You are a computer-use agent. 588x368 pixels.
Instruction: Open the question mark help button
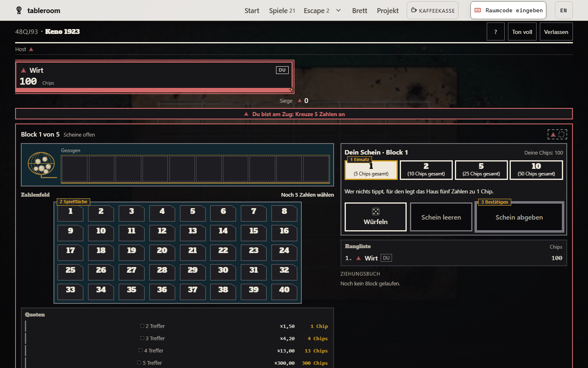[x=496, y=32]
